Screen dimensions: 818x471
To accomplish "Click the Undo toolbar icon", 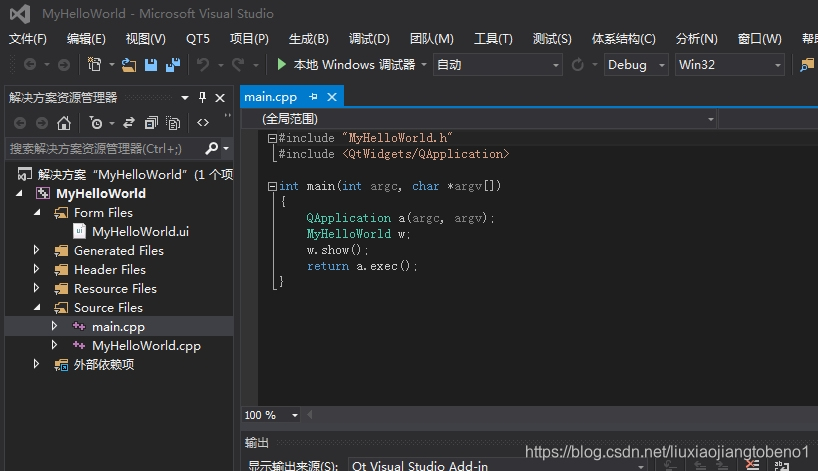I will pyautogui.click(x=203, y=65).
